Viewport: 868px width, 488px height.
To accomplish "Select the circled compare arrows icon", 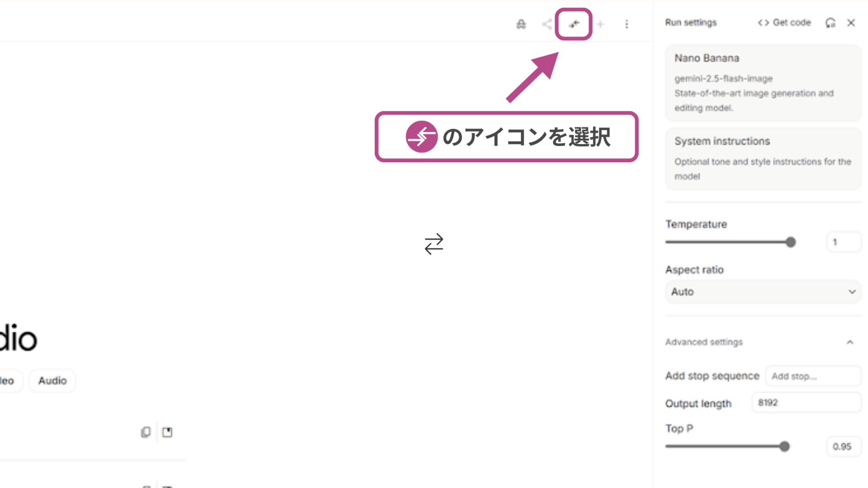I will pos(573,24).
